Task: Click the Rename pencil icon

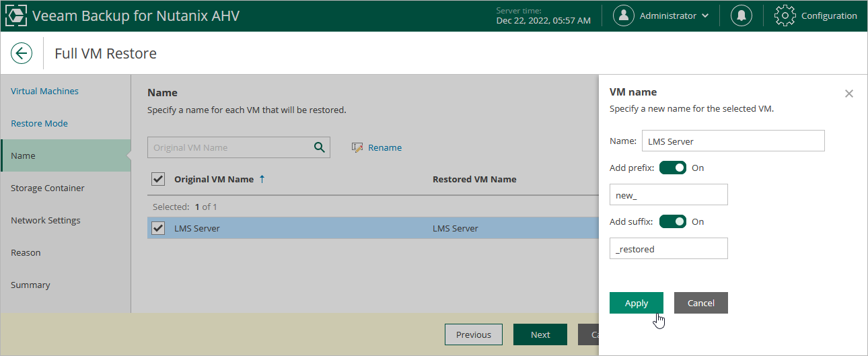Action: pos(357,147)
